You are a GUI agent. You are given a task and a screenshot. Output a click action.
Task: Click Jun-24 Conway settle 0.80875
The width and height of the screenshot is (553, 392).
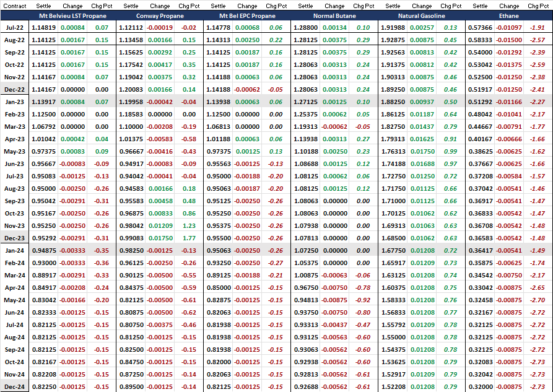pos(131,313)
